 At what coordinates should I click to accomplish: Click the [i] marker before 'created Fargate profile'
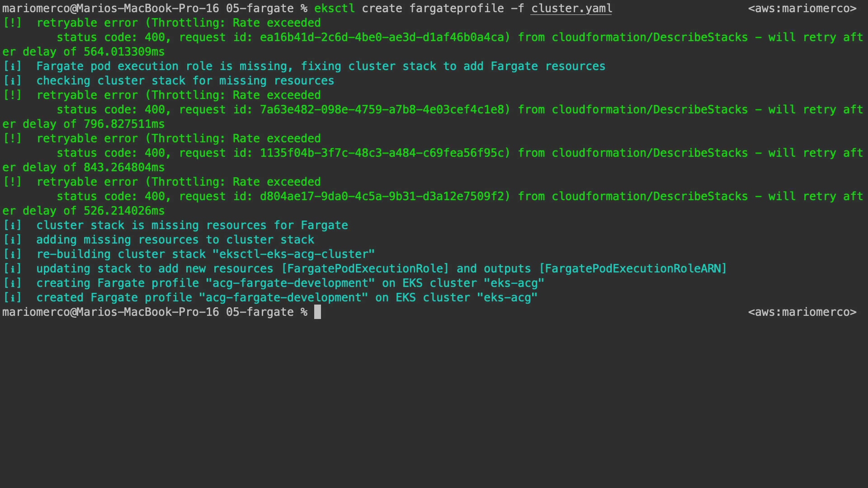coord(12,298)
